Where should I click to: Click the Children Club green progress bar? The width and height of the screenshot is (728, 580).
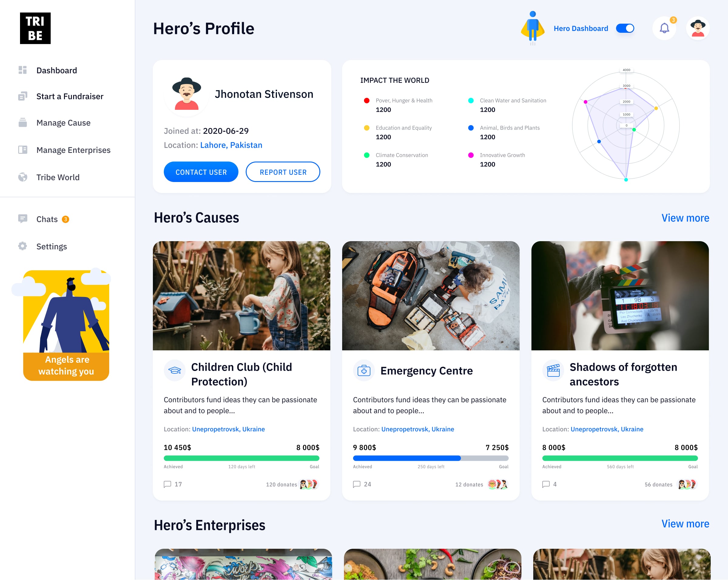click(241, 458)
